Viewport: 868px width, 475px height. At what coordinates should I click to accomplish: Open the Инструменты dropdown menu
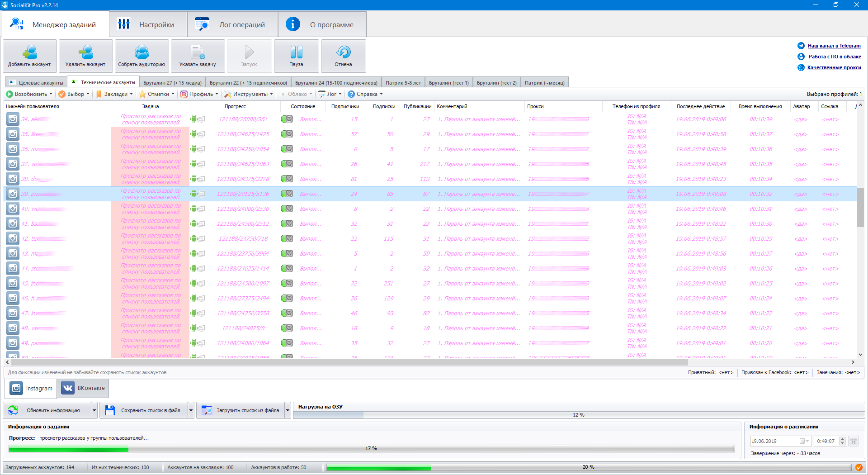(249, 94)
